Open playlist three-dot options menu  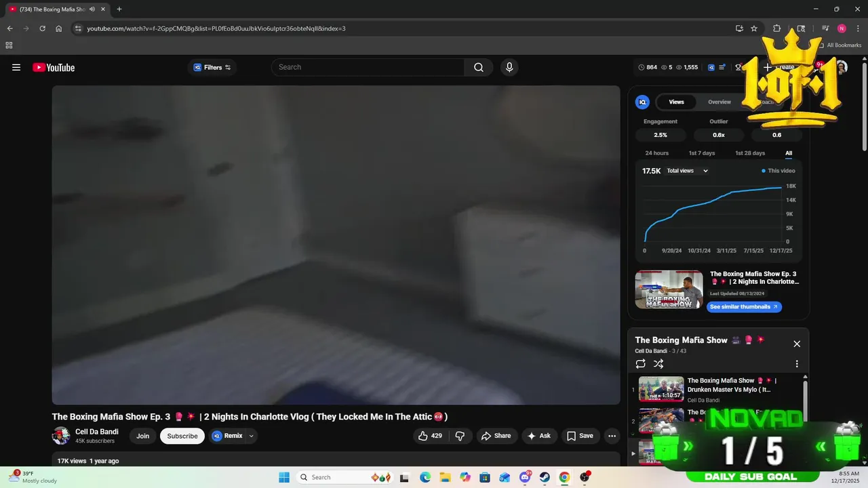coord(797,364)
